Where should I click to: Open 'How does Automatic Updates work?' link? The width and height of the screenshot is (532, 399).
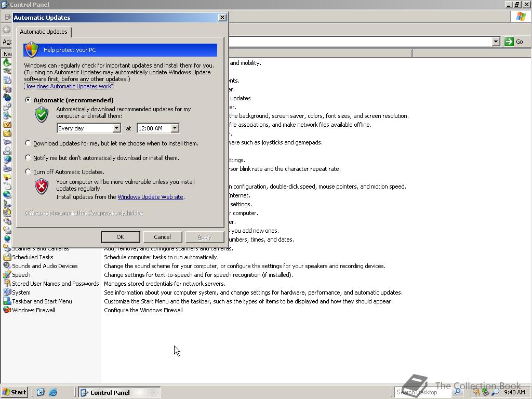pyautogui.click(x=69, y=86)
